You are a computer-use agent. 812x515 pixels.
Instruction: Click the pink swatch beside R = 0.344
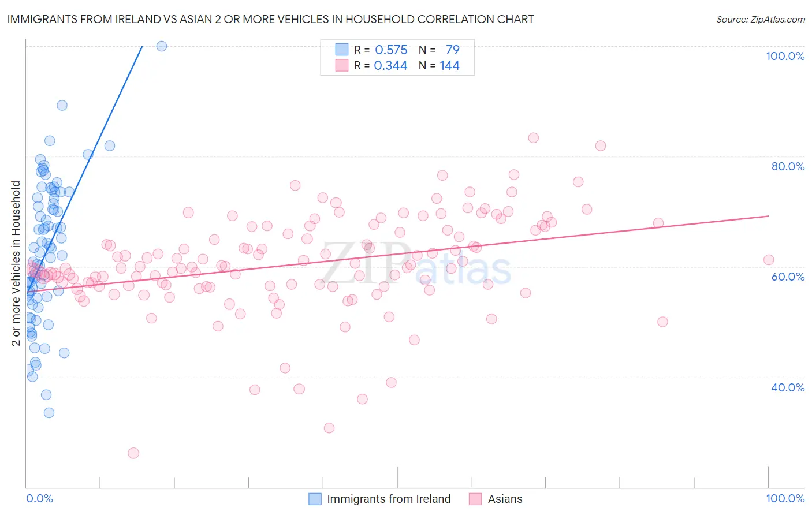(x=342, y=65)
